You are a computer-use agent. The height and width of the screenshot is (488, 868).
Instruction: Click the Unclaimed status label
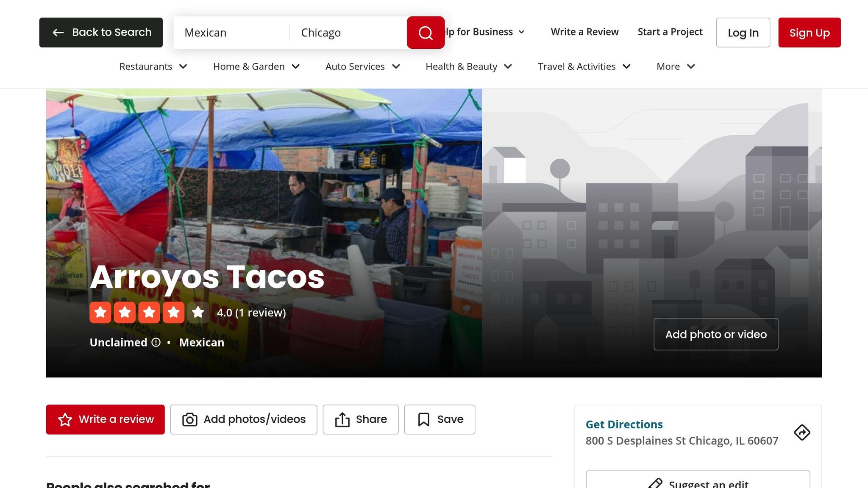118,342
